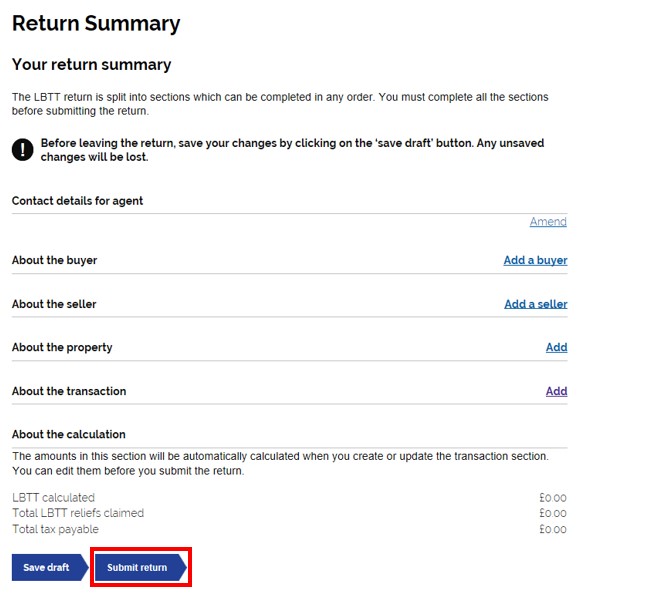Select the Contact details for agent heading

(x=77, y=201)
